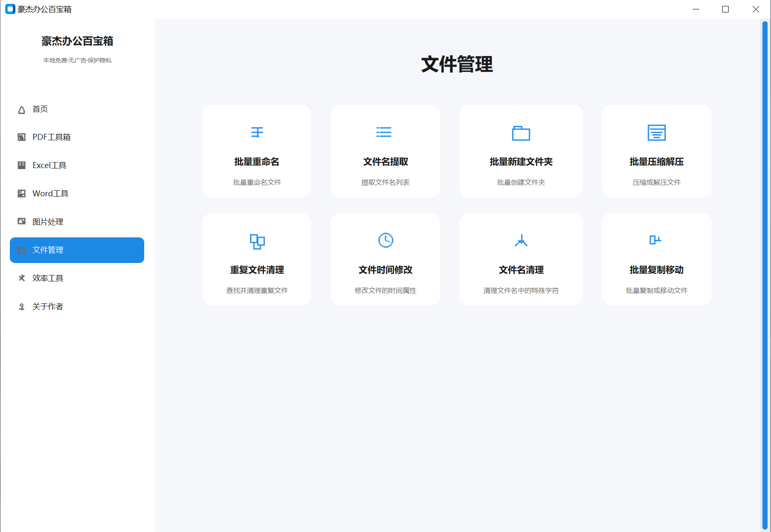This screenshot has width=771, height=532.
Task: Switch to Word工具 section
Action: [x=77, y=194]
